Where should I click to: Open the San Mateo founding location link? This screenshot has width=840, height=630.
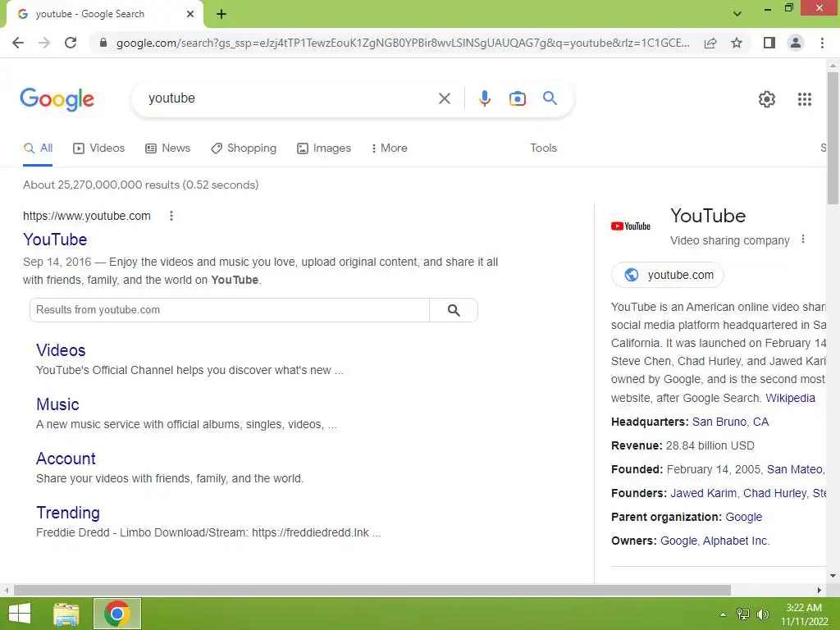click(x=794, y=470)
